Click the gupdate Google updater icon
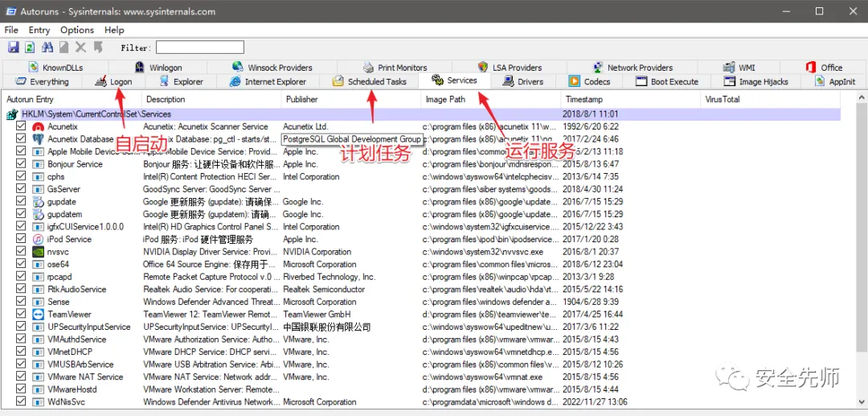Screen dimensions: 868x416 (39, 202)
